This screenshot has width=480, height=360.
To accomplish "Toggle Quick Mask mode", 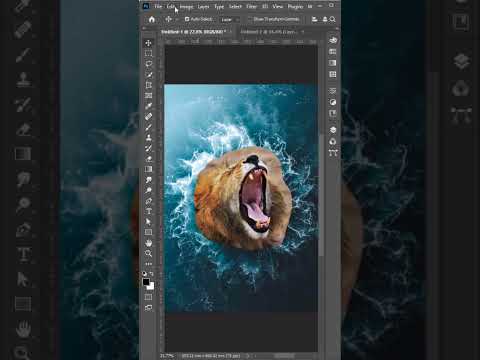I will [x=149, y=297].
